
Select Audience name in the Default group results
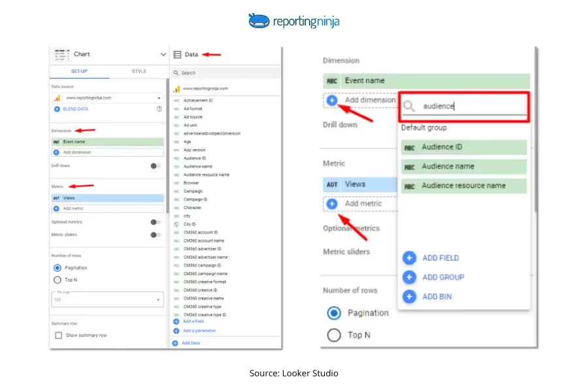click(464, 167)
